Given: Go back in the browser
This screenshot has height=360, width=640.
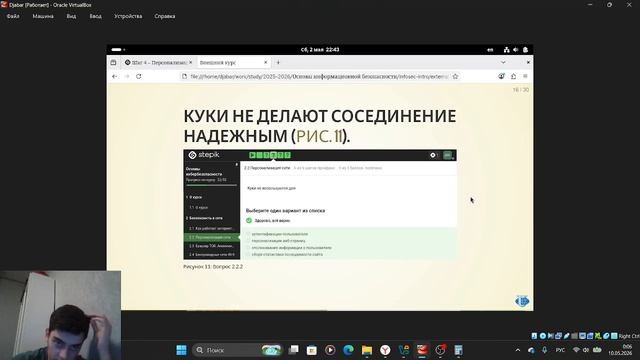Looking at the screenshot, I should [115, 76].
